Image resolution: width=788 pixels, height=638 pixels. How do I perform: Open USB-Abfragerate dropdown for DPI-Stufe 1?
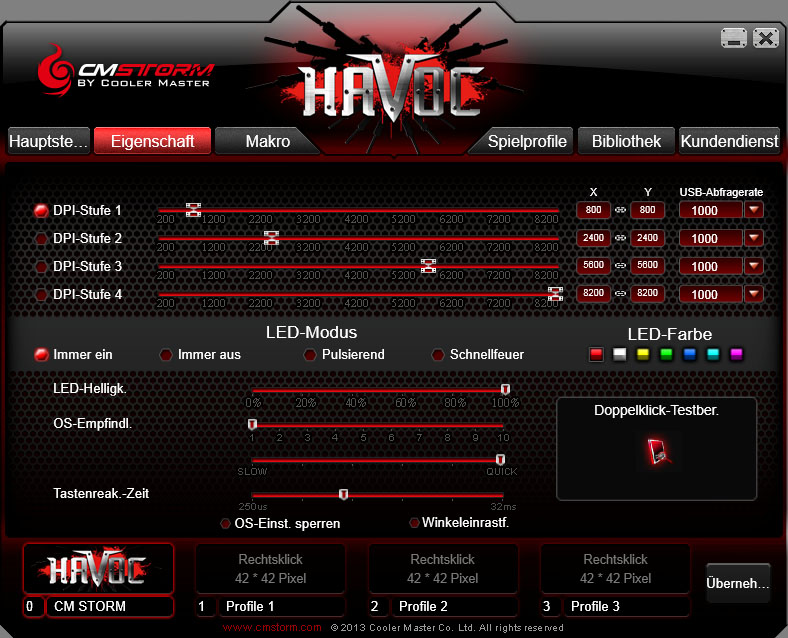click(754, 210)
